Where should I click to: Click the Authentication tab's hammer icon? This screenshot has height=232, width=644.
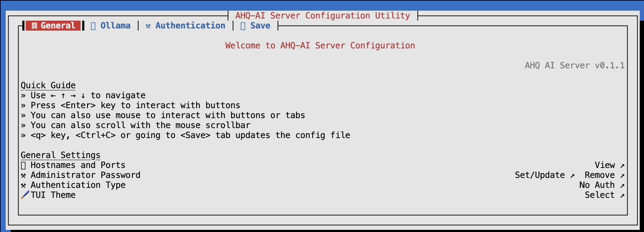148,26
